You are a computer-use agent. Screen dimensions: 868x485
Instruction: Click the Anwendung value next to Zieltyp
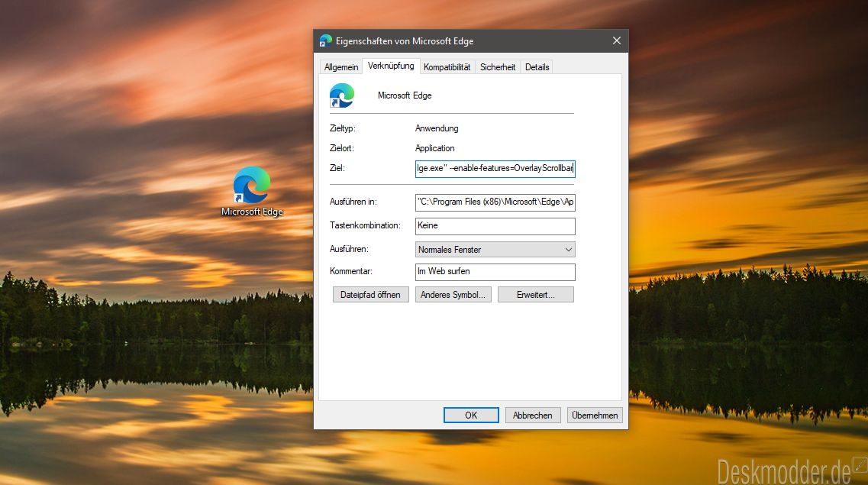point(437,128)
